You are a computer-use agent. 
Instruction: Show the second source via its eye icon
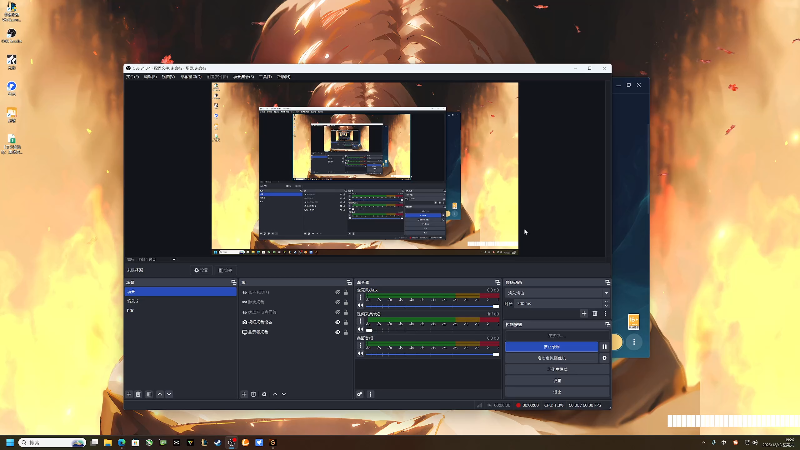(x=337, y=302)
